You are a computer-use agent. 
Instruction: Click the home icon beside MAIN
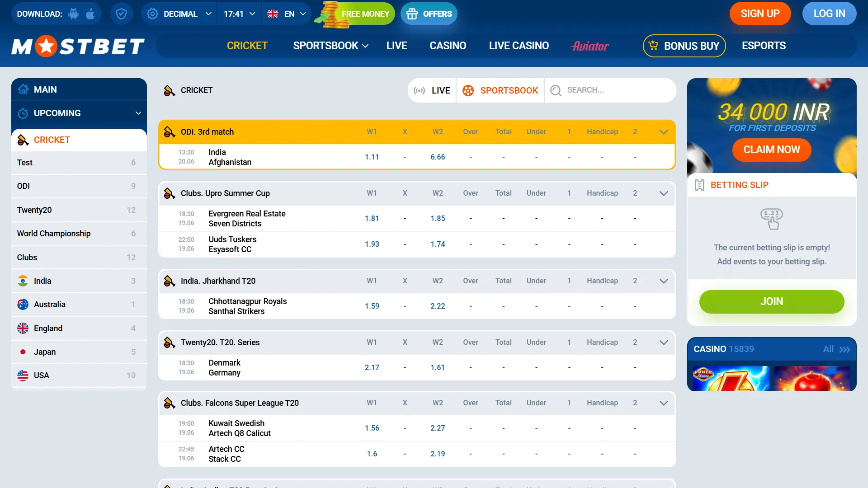pos(23,89)
